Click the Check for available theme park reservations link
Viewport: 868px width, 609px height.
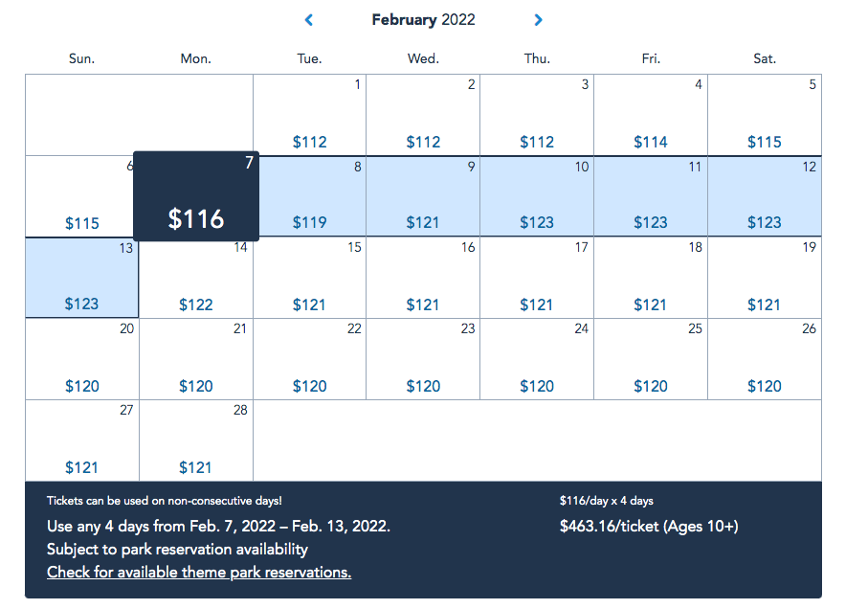coord(199,573)
